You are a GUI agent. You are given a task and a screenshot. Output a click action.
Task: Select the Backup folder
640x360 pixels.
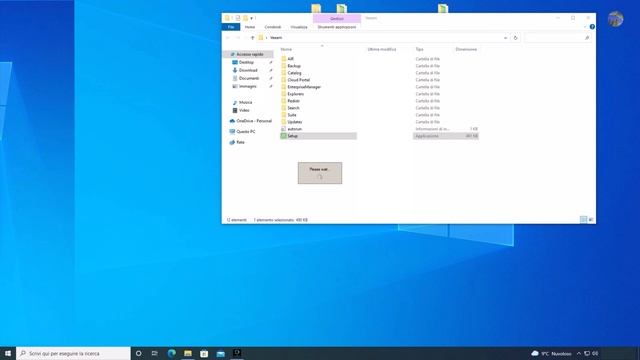click(294, 66)
